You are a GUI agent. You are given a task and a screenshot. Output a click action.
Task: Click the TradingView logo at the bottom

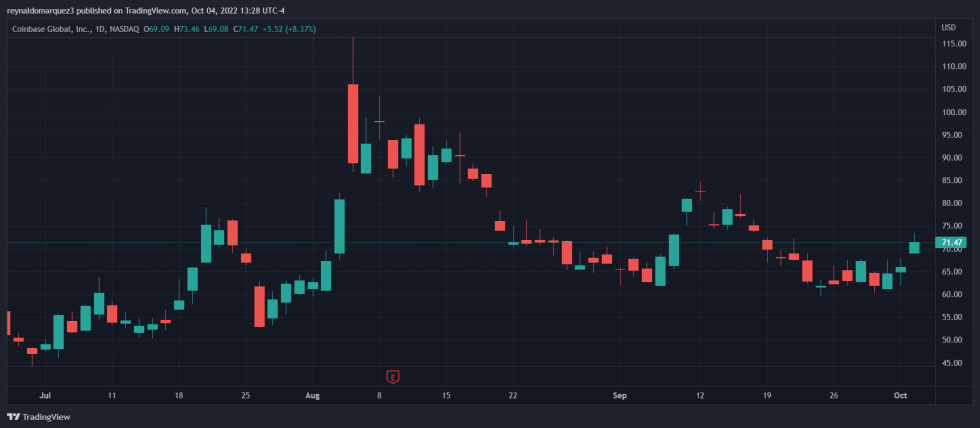tap(39, 417)
